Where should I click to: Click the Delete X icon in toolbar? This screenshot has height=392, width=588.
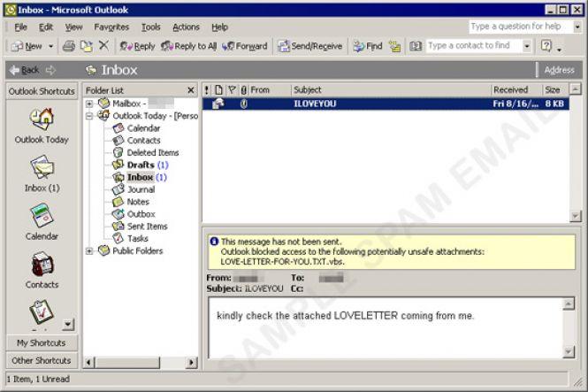tap(103, 46)
